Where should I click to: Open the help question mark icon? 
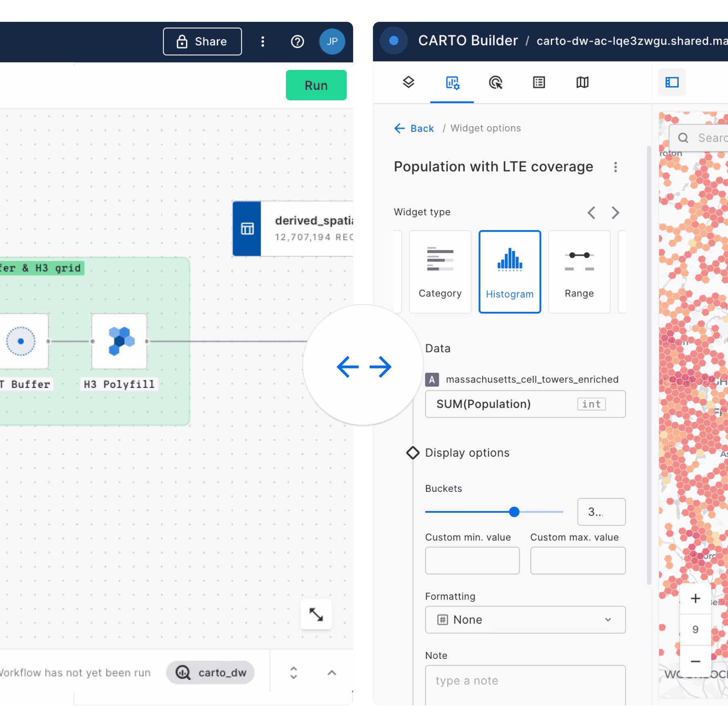pyautogui.click(x=298, y=41)
